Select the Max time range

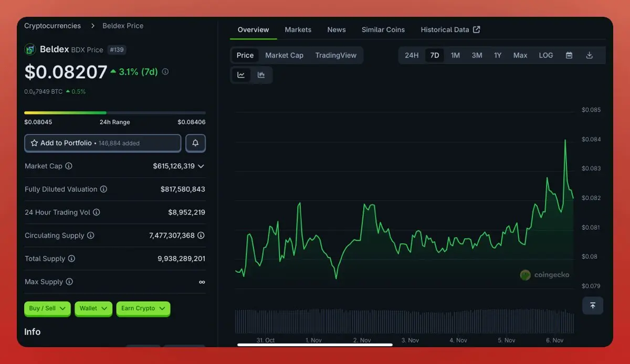point(520,55)
